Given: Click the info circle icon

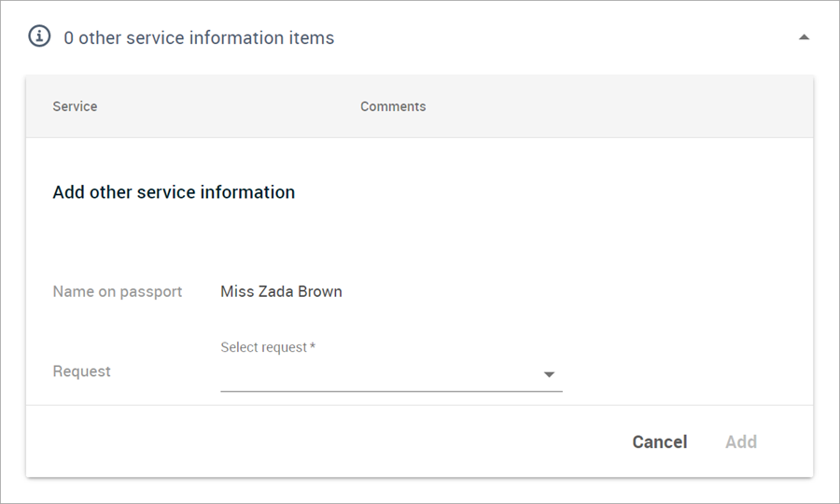Looking at the screenshot, I should coord(39,36).
